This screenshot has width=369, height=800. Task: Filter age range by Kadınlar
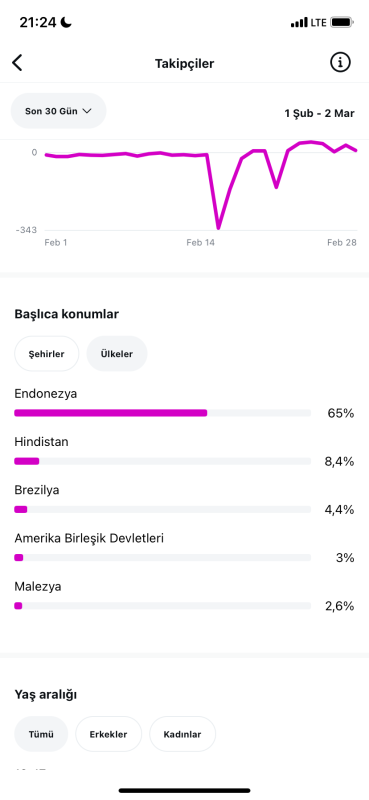coord(182,734)
